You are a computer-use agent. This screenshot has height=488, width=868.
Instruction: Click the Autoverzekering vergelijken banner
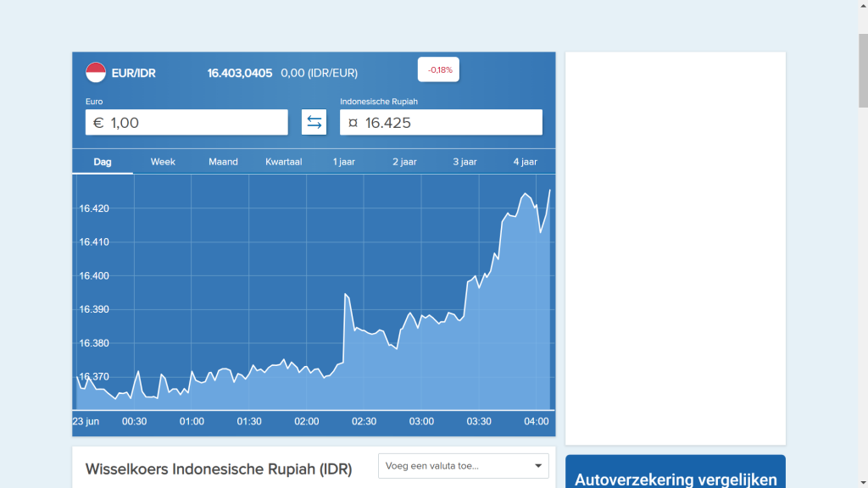[x=675, y=474]
